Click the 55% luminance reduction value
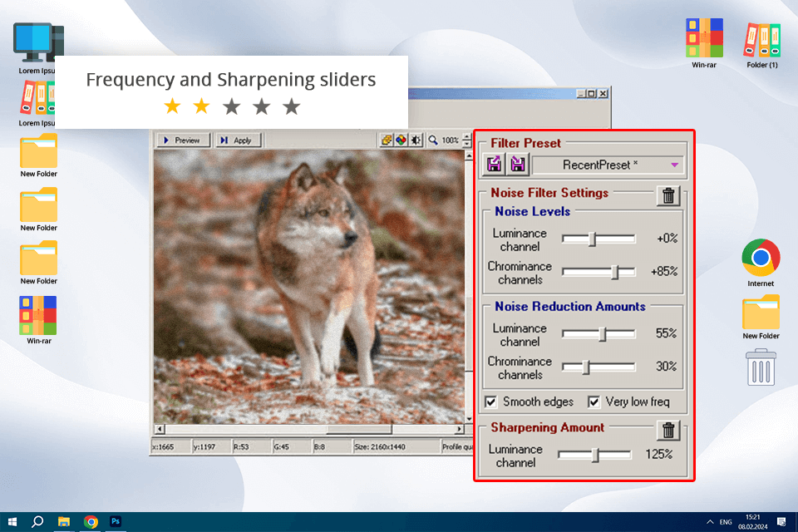 tap(666, 333)
